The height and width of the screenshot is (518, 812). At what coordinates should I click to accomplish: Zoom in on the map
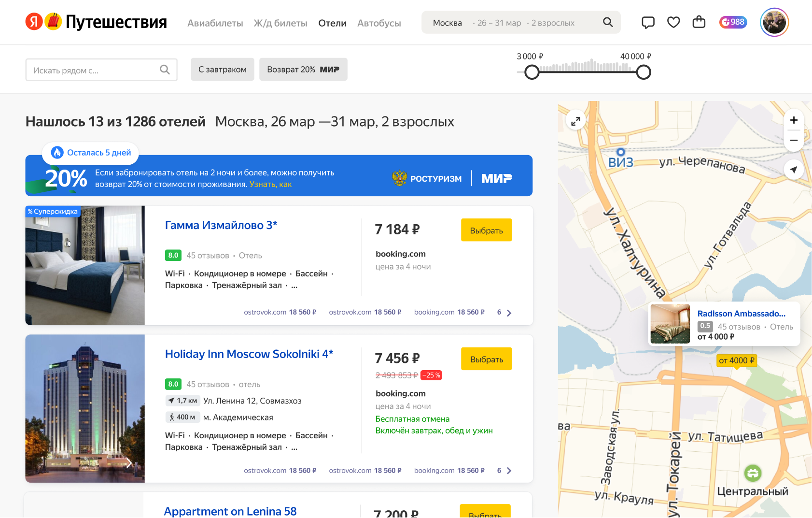point(794,120)
